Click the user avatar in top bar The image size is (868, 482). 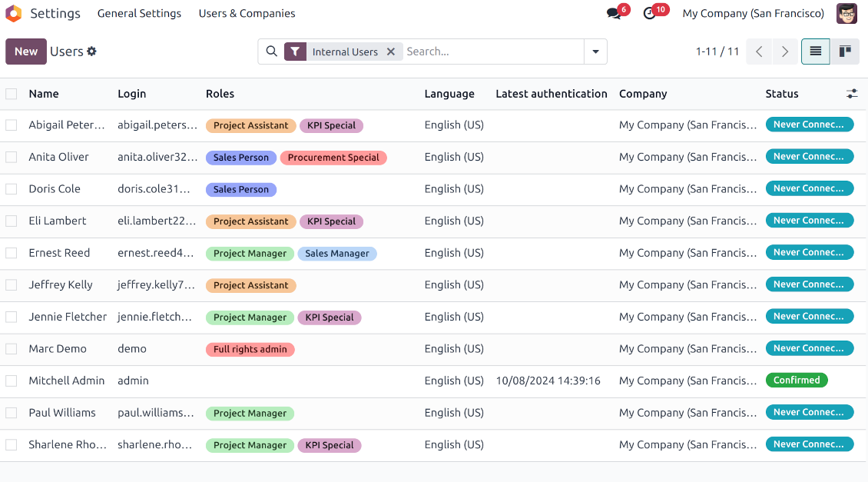coord(846,14)
